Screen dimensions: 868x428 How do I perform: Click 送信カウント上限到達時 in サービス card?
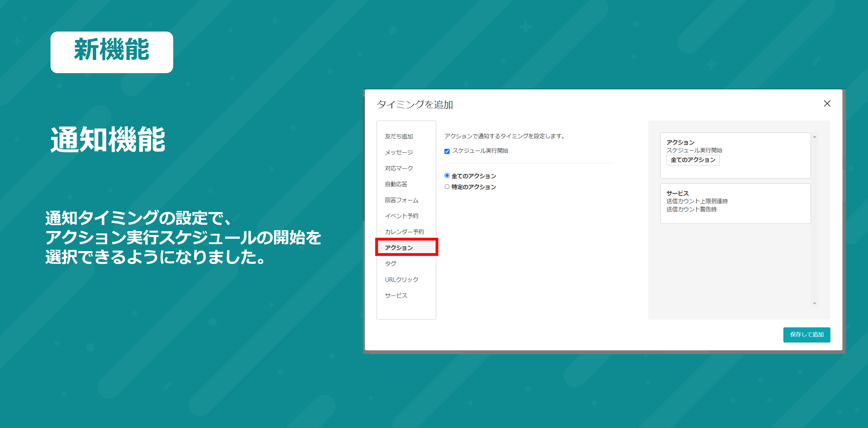[x=697, y=201]
